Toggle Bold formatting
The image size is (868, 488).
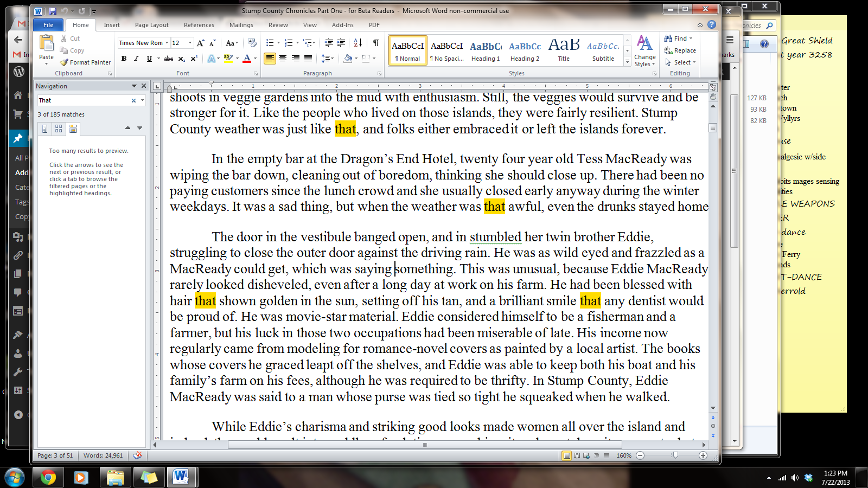coord(124,59)
